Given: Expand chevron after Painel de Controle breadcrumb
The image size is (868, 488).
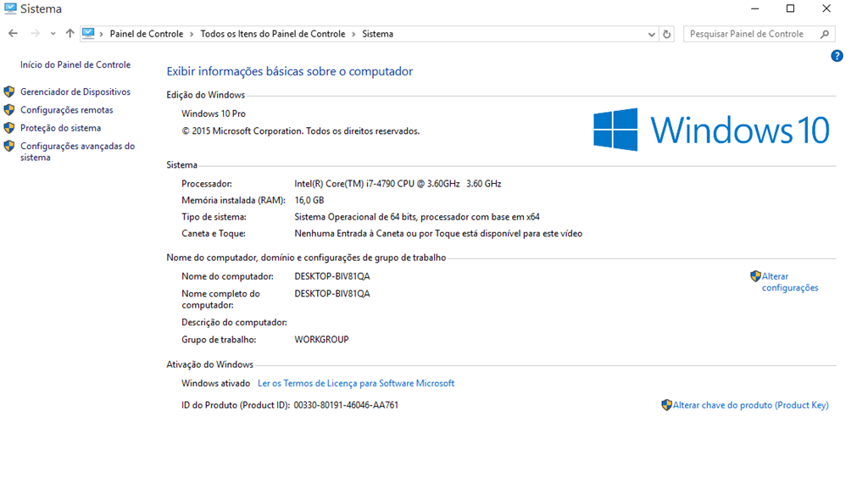Looking at the screenshot, I should [x=192, y=34].
